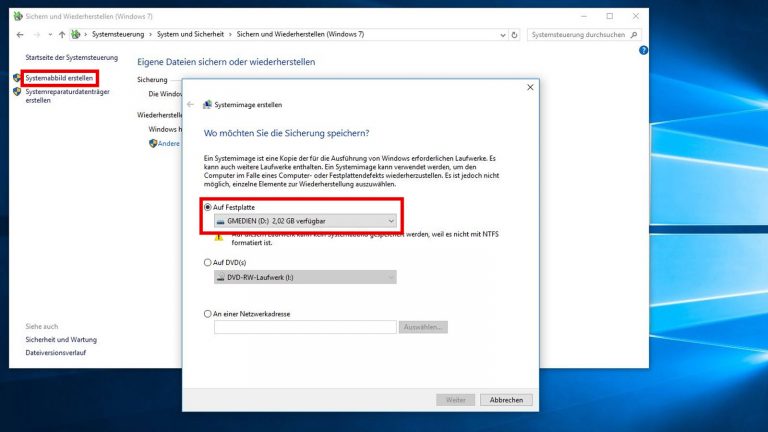Click the refresh icon in address bar
This screenshot has width=768, height=432.
point(514,34)
